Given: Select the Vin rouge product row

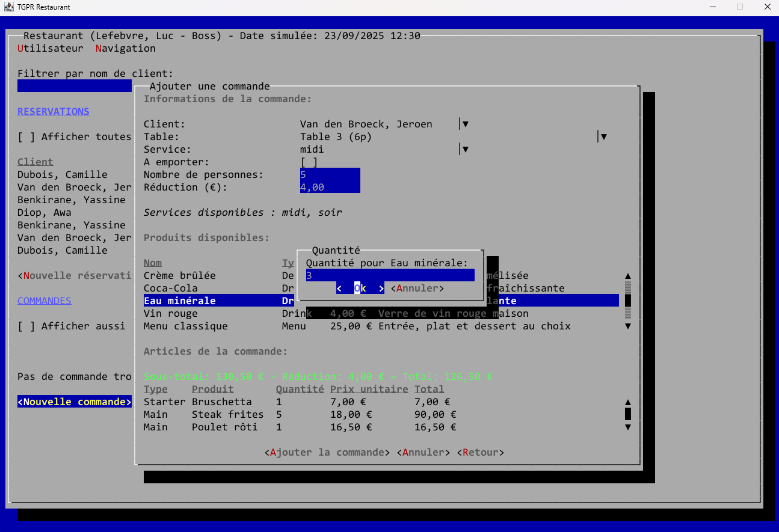Looking at the screenshot, I should (x=381, y=313).
